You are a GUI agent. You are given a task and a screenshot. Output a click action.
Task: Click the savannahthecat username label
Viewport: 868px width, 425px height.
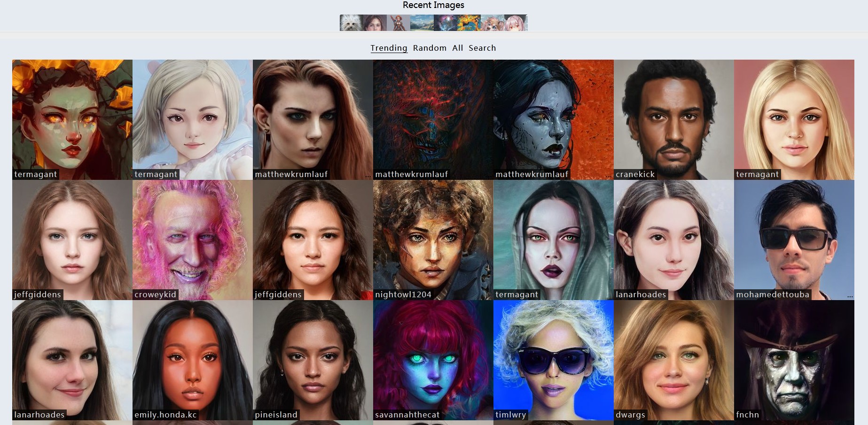coord(407,415)
